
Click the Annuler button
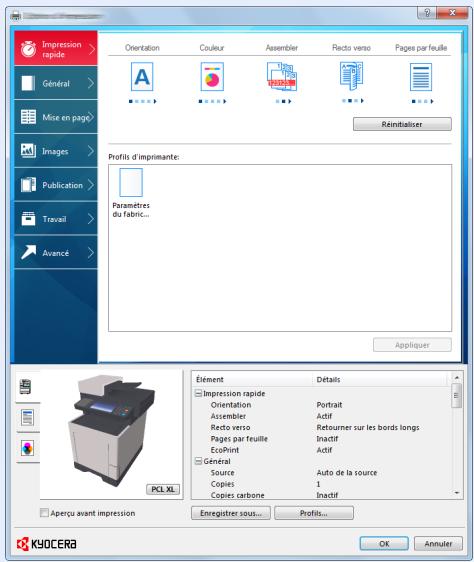tap(438, 543)
